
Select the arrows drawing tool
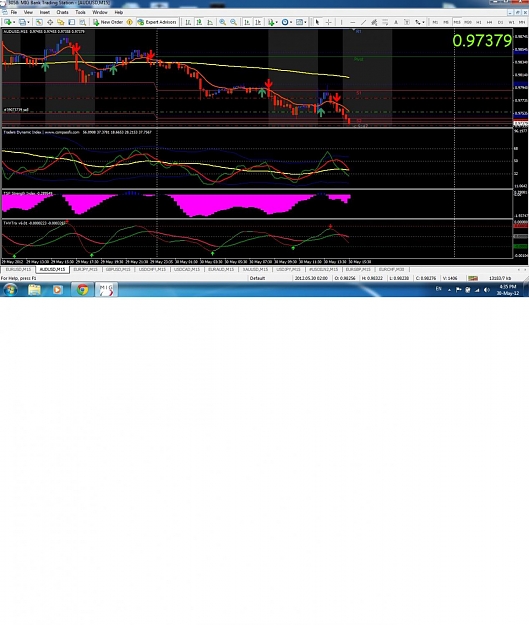pyautogui.click(x=417, y=22)
